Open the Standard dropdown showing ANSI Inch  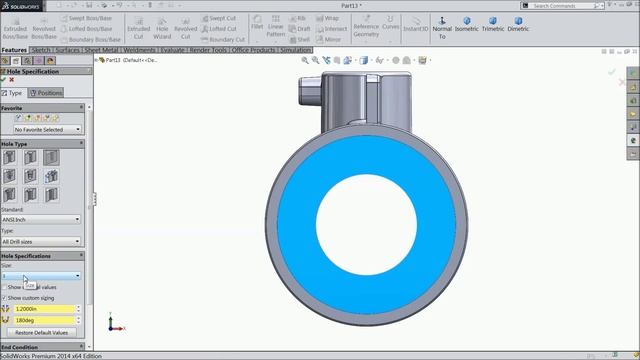(x=41, y=220)
